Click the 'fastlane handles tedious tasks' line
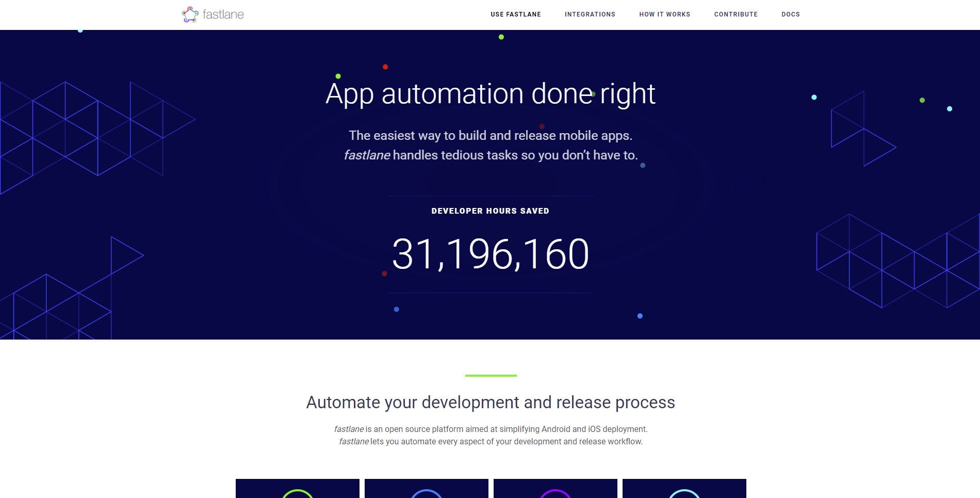This screenshot has height=498, width=980. click(491, 155)
